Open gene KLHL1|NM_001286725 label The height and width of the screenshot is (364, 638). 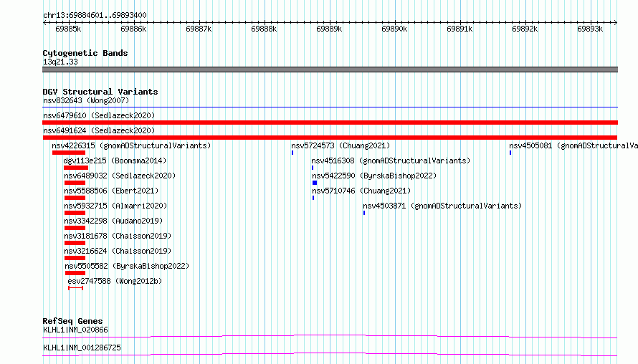coord(82,348)
